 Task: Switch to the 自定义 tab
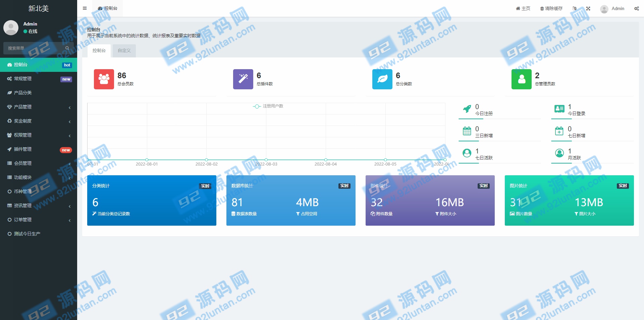(x=124, y=51)
